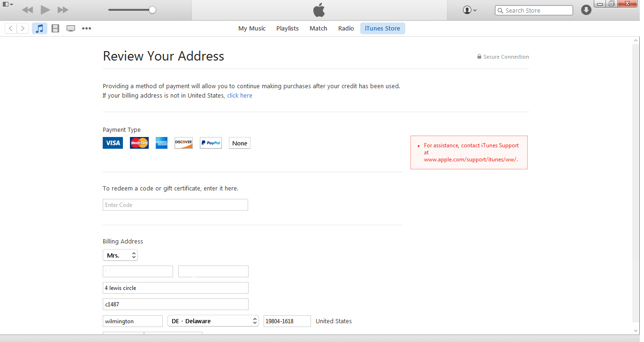Click the 'Review Your Address' heading

(164, 56)
